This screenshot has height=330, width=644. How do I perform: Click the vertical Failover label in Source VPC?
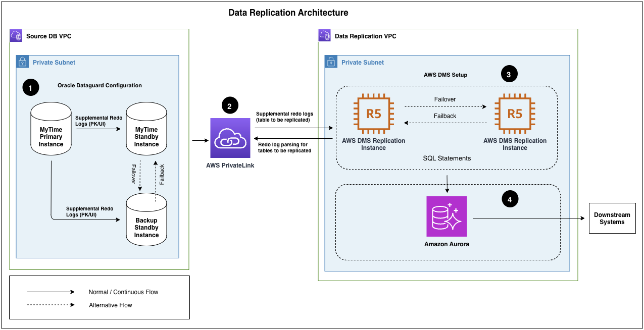coord(133,173)
